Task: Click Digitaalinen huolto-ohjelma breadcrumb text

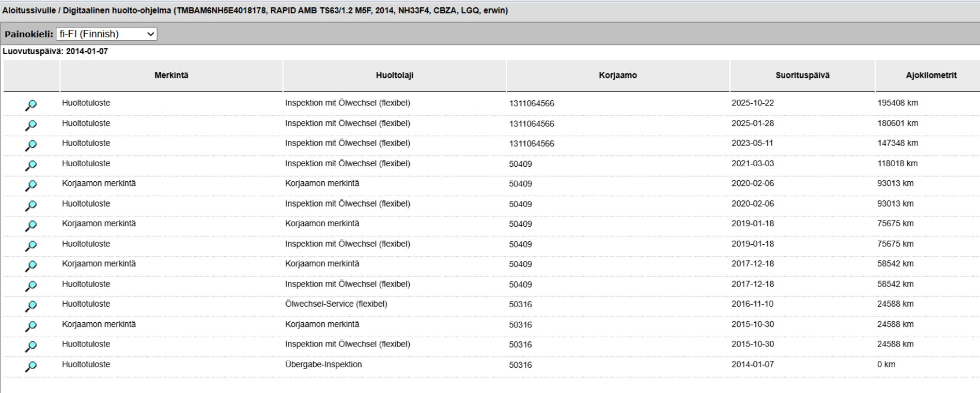Action: [x=118, y=10]
